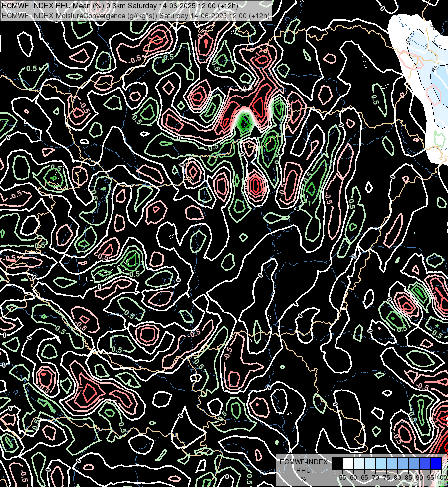Pick the 70-75 legend swatch
448x487 pixels.
tap(381, 463)
